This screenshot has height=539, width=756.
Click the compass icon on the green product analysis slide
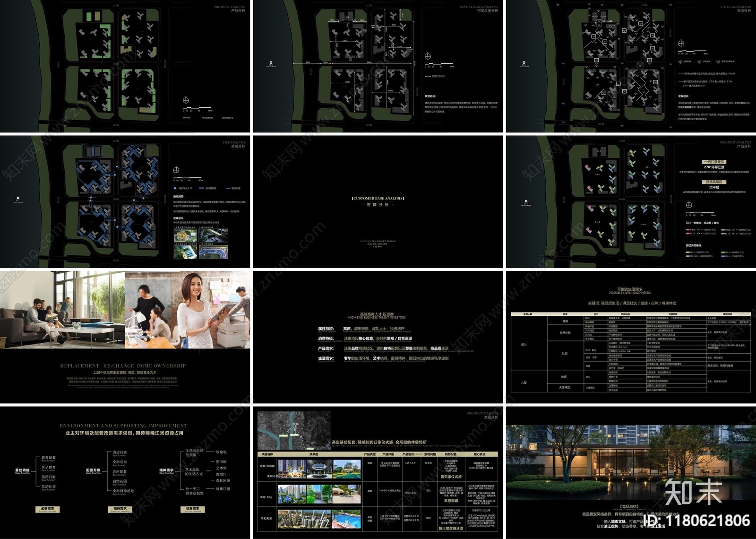(x=186, y=100)
